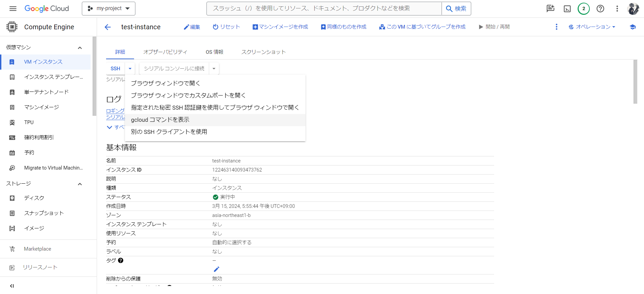Click 編集 edit button
This screenshot has height=294, width=644.
pyautogui.click(x=192, y=27)
